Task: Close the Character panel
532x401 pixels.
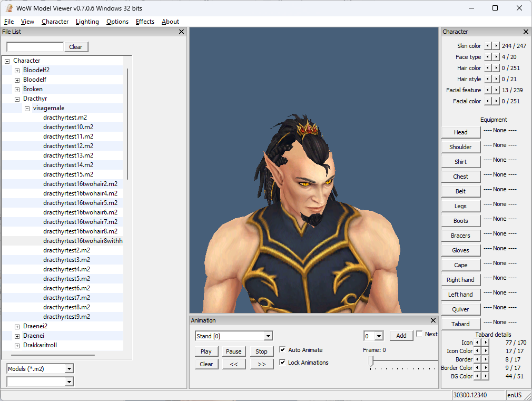Action: [526, 32]
